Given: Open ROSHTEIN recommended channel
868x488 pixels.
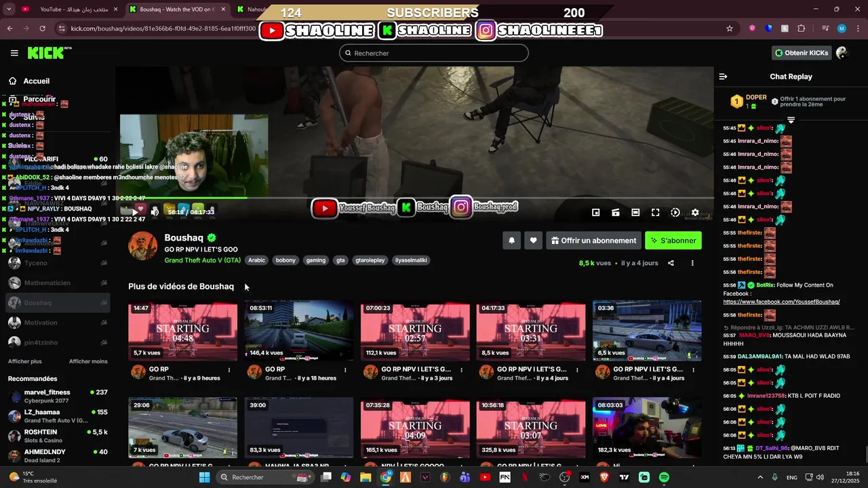Looking at the screenshot, I should coord(58,436).
